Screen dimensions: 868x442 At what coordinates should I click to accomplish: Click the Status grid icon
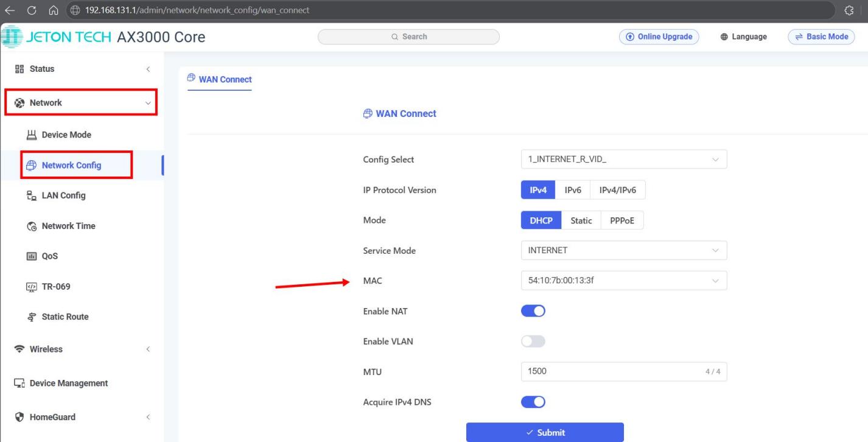pyautogui.click(x=19, y=69)
